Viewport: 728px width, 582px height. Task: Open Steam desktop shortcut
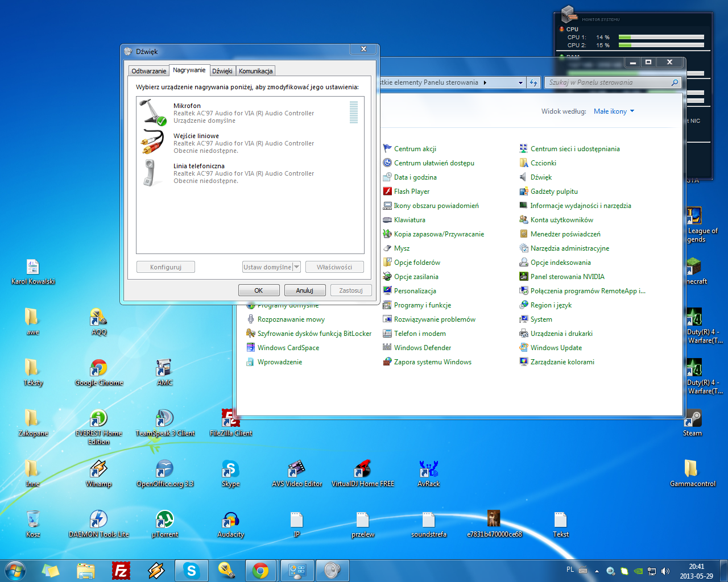pos(693,423)
